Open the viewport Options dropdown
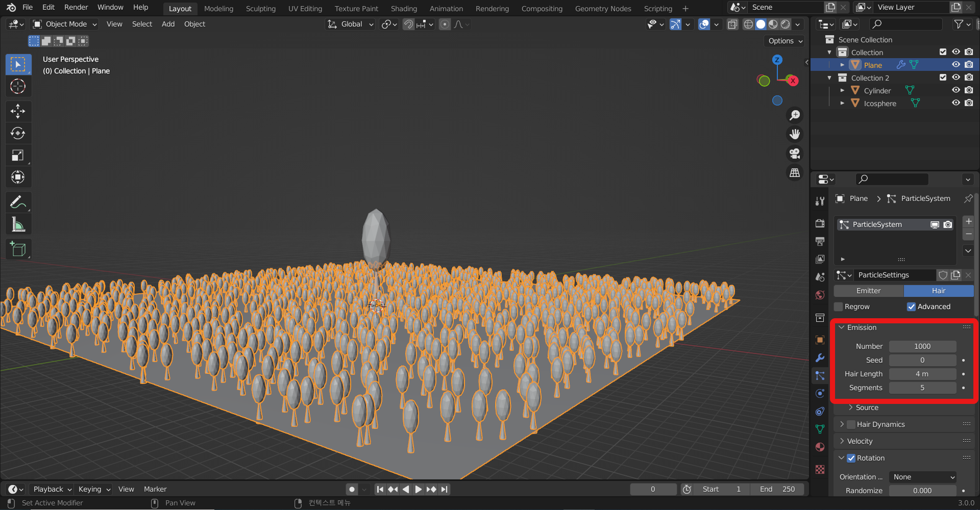This screenshot has width=980, height=510. click(785, 41)
